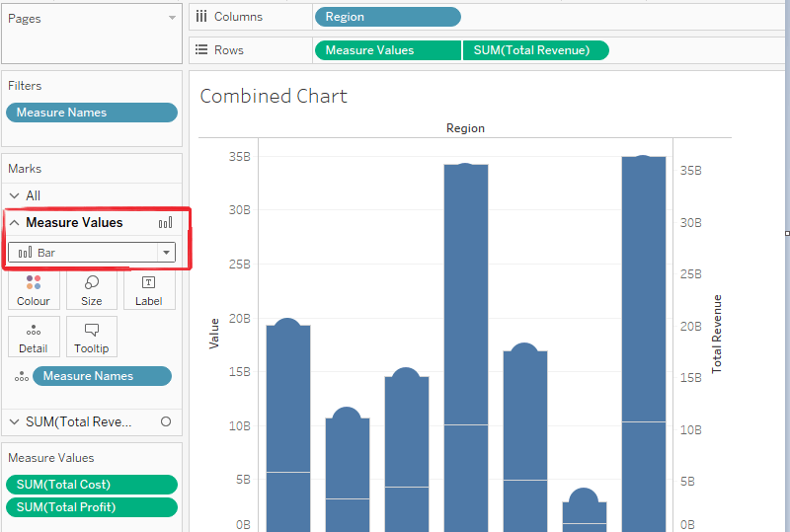Select the Measure Values pill on Rows
This screenshot has width=790, height=532.
388,50
